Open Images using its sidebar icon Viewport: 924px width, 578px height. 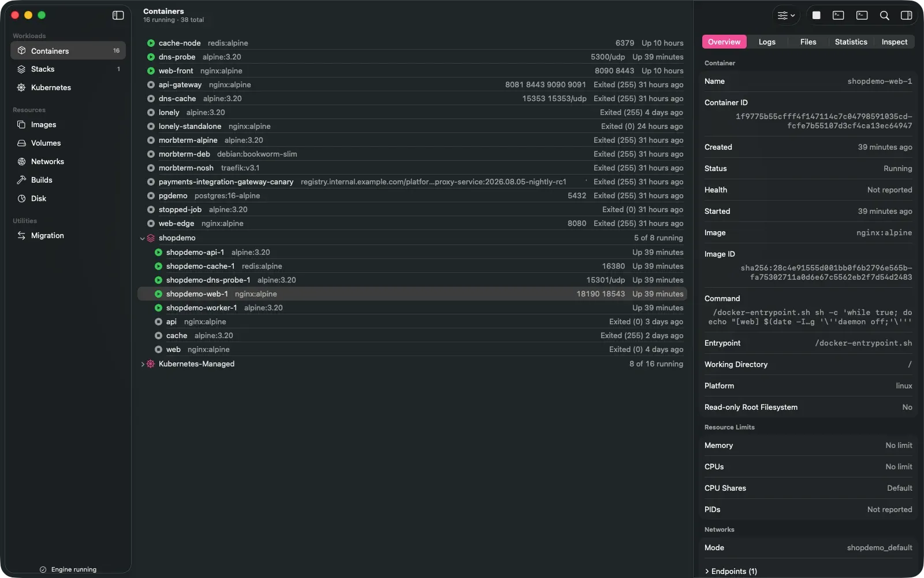click(x=21, y=125)
